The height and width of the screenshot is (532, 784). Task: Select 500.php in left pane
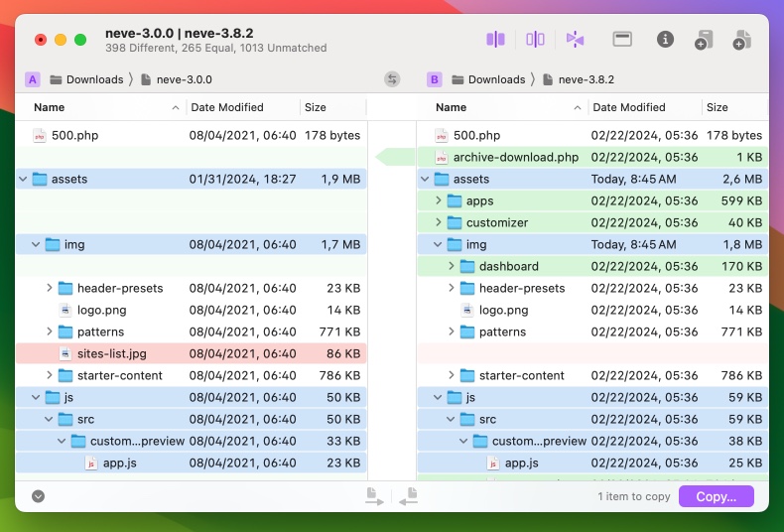[x=191, y=135]
